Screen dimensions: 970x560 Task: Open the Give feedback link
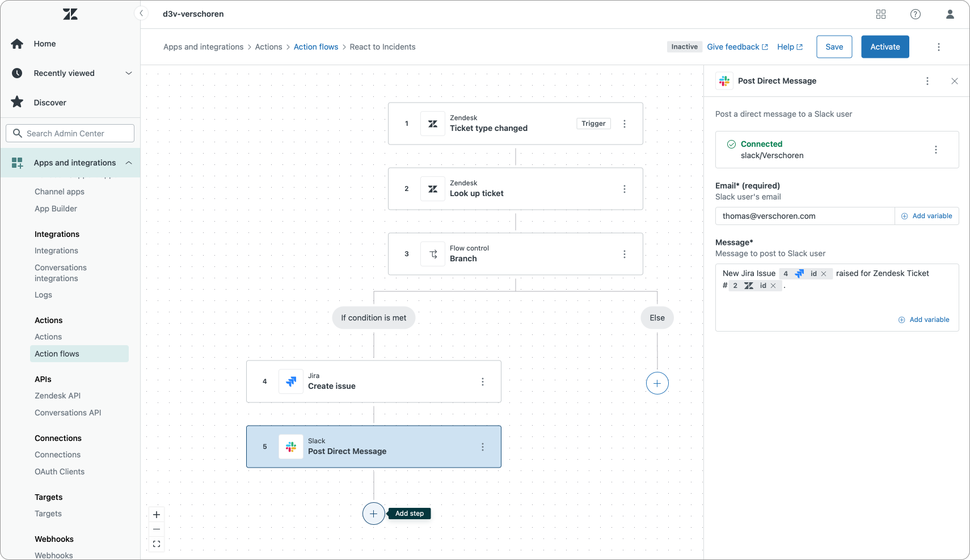tap(737, 47)
